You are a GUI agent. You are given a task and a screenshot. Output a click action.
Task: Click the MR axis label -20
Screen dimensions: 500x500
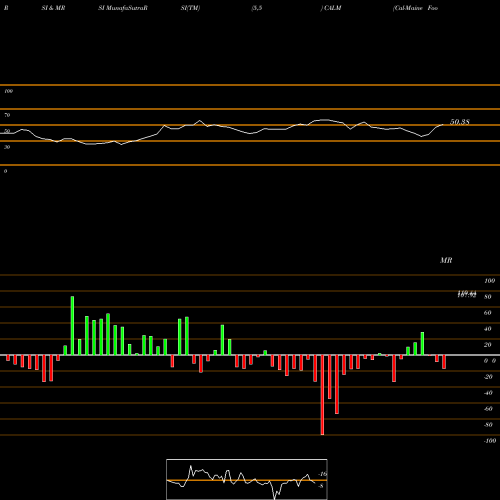click(x=488, y=377)
